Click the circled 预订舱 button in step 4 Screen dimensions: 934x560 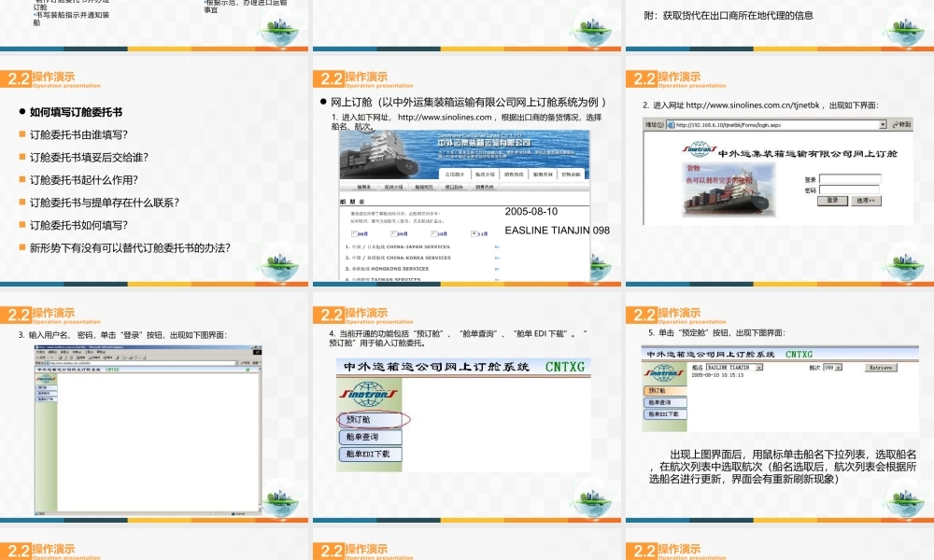click(370, 420)
